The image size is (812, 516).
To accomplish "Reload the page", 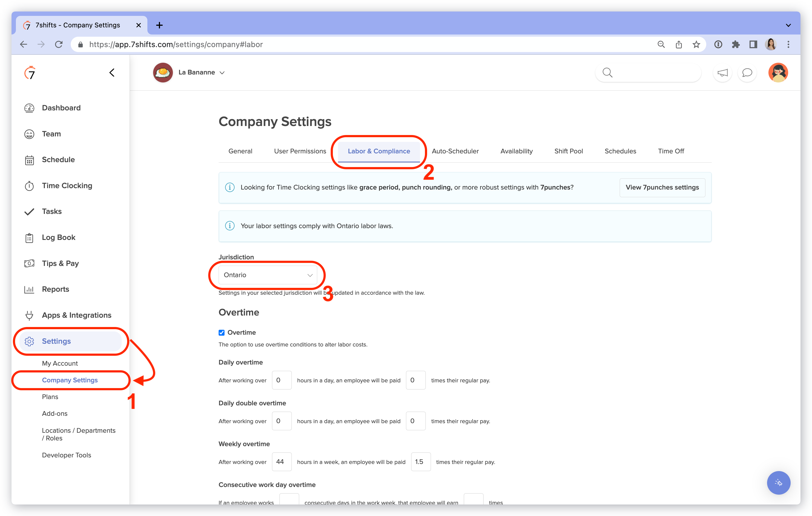I will pyautogui.click(x=59, y=44).
